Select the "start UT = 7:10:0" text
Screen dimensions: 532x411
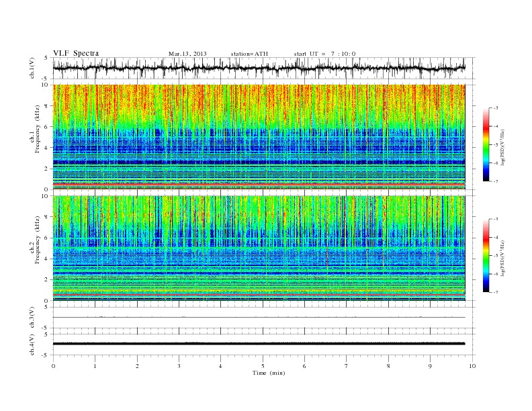(x=324, y=54)
